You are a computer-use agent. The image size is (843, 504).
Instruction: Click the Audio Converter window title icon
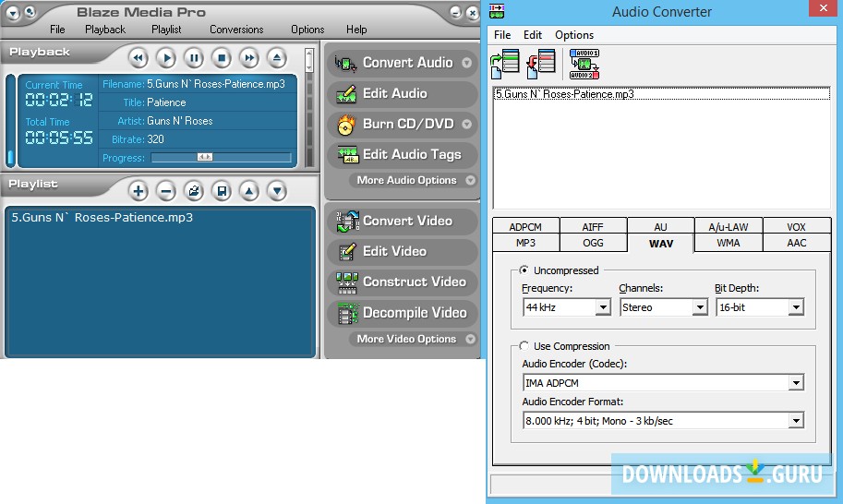(x=497, y=11)
